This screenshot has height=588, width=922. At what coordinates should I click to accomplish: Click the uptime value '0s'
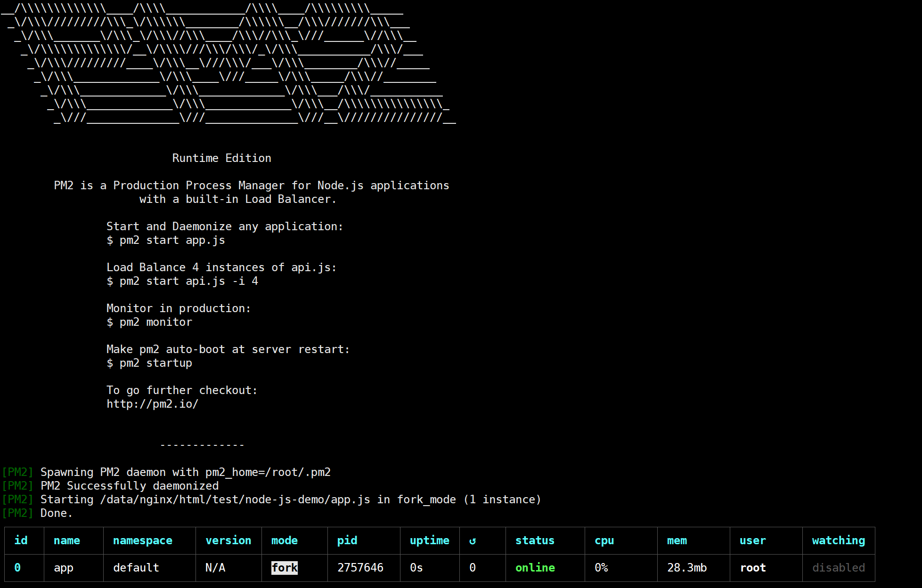tap(416, 568)
